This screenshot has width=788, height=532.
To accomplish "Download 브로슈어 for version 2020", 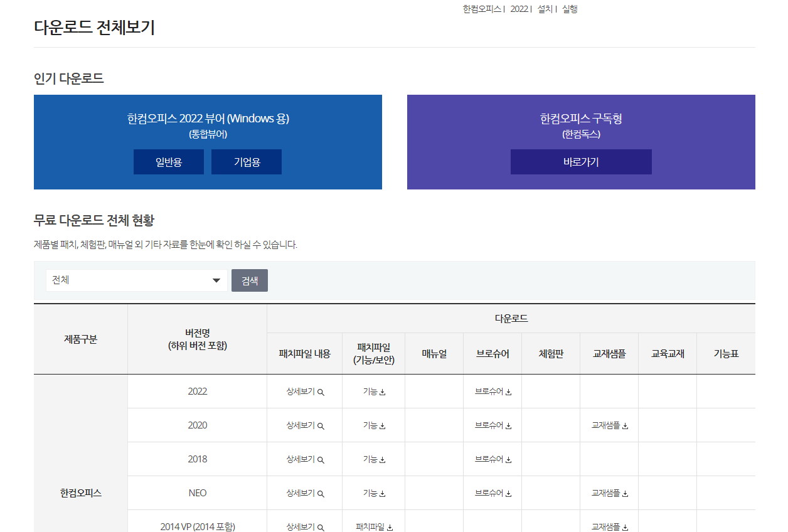I will tap(493, 425).
